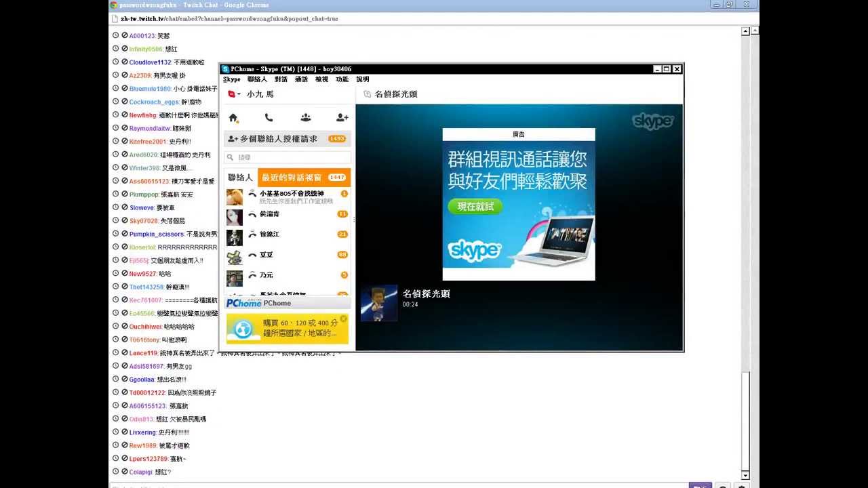Click the unread badge on 豆豆 row

click(342, 255)
